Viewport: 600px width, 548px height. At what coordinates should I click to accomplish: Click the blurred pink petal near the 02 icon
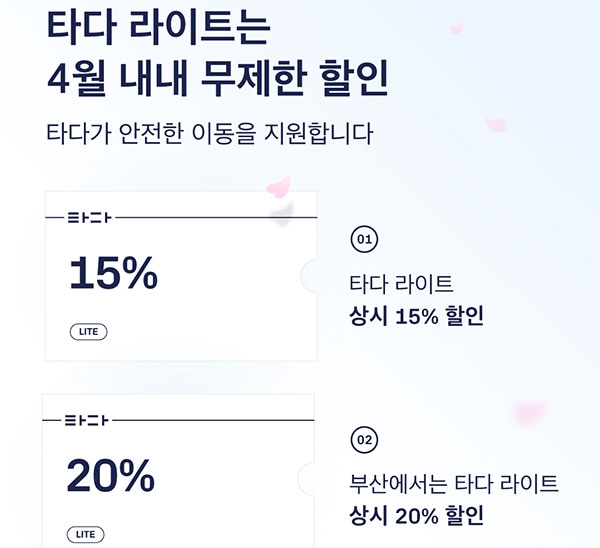[x=528, y=411]
